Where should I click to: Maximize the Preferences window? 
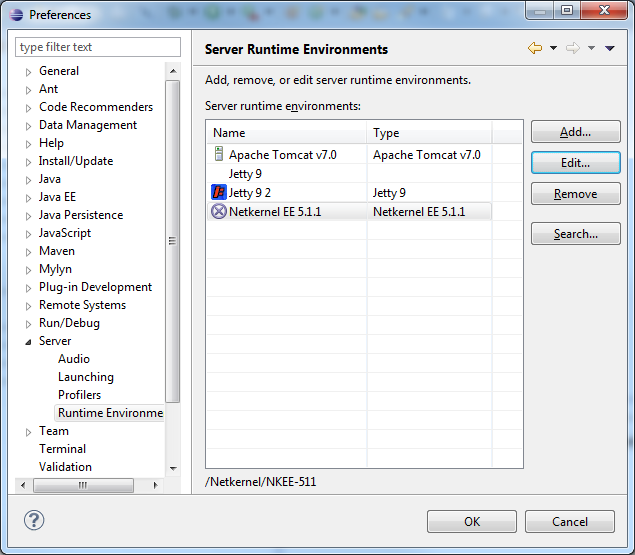point(567,10)
